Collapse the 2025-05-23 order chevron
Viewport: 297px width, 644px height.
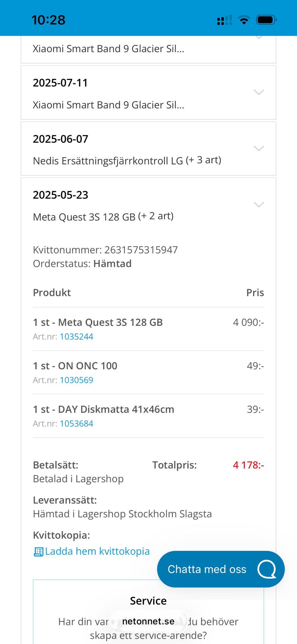[259, 205]
